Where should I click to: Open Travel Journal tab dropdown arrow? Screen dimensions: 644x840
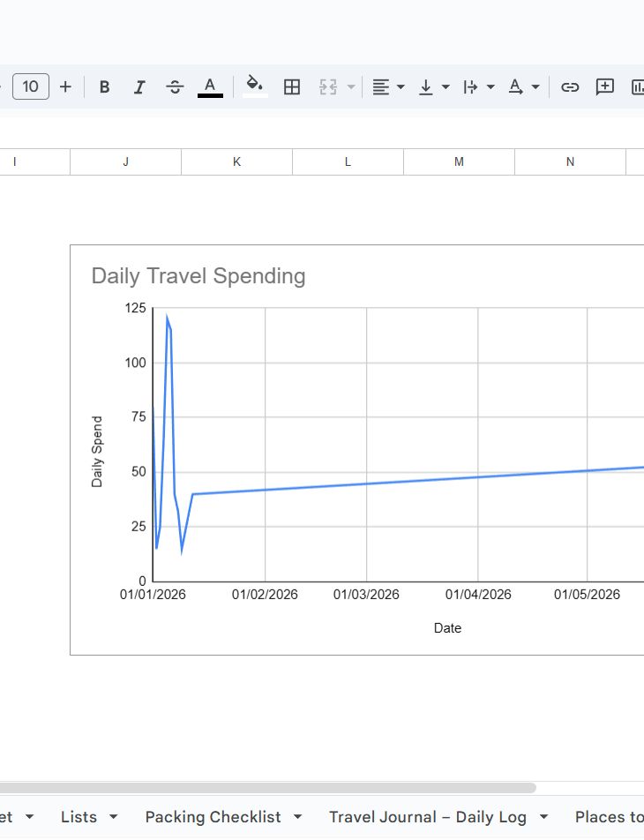pyautogui.click(x=543, y=817)
